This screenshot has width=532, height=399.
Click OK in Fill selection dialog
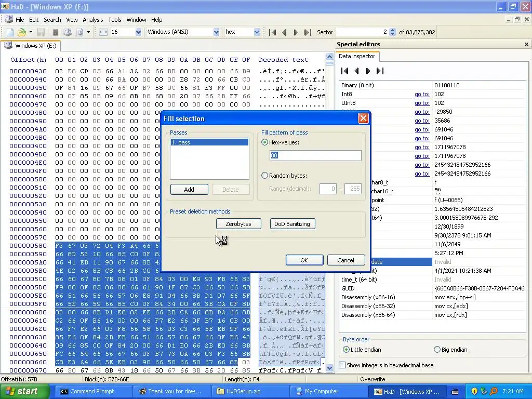tap(304, 260)
